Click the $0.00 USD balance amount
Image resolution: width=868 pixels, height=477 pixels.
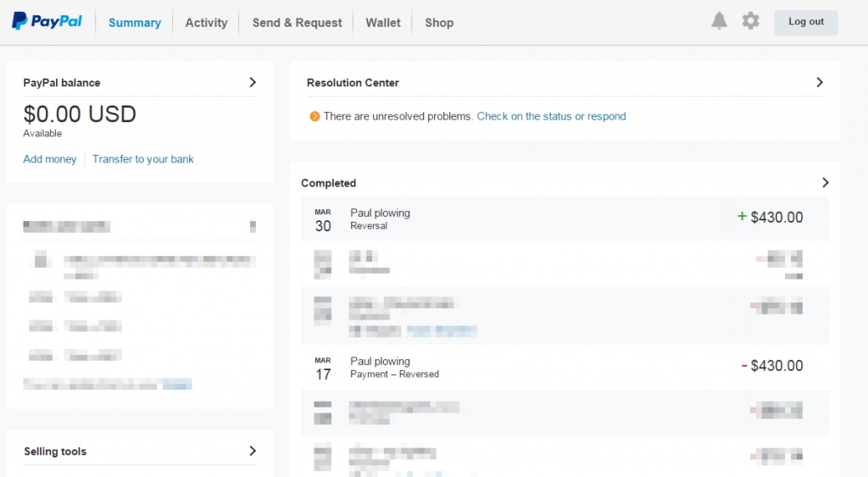(80, 114)
